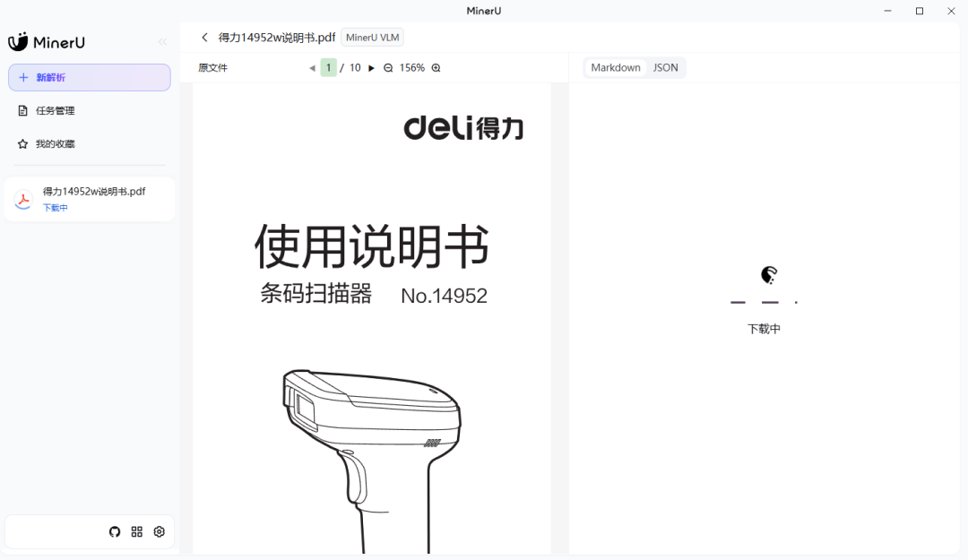Click the PDF page preview thumbnail

372,319
